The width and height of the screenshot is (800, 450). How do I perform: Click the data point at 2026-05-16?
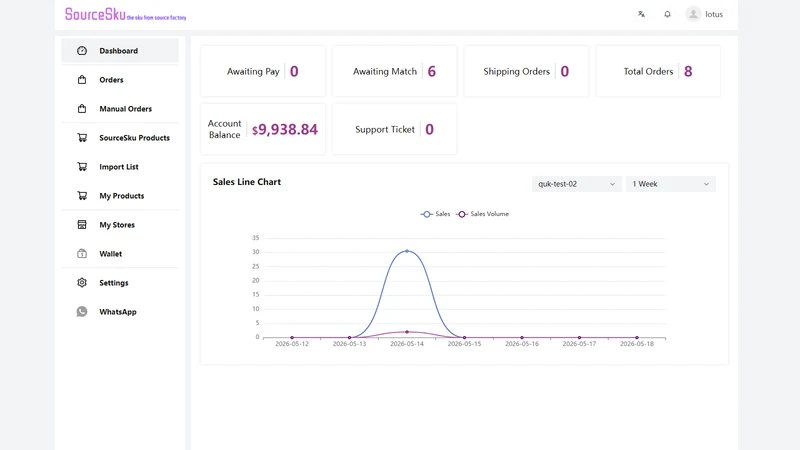[522, 337]
